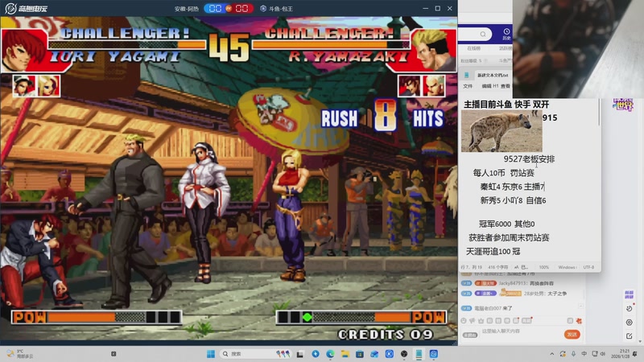Viewport: 644px width, 362px height.
Task: Click the emoji face icon in chat toolbar
Action: tap(464, 320)
